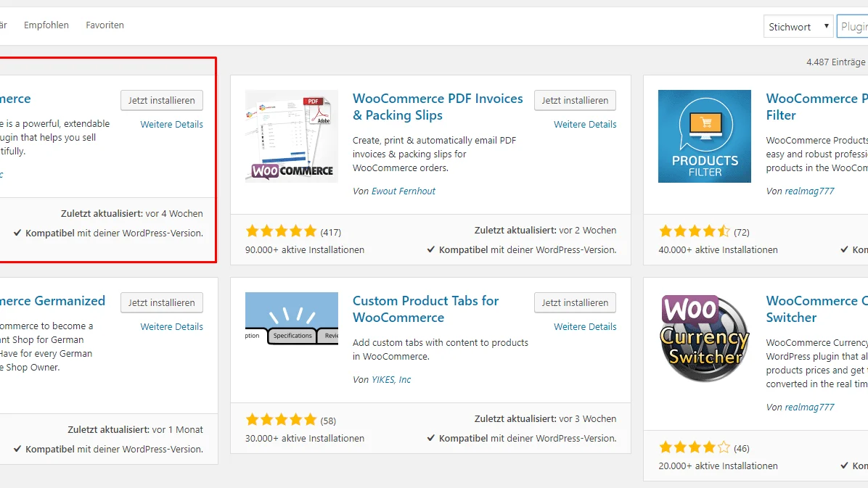Click 'Zuletzt aktualisiert: vor 4 Wochen' text
Screen dimensions: 868x488
pos(132,214)
